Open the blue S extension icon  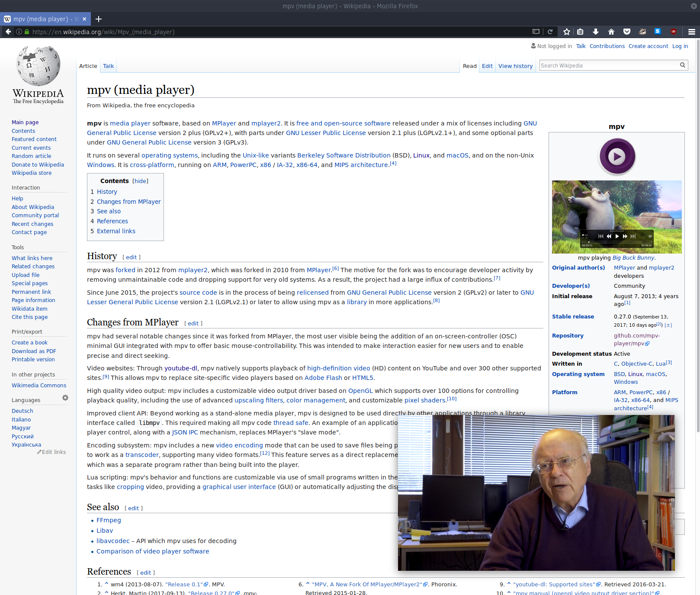(x=658, y=31)
